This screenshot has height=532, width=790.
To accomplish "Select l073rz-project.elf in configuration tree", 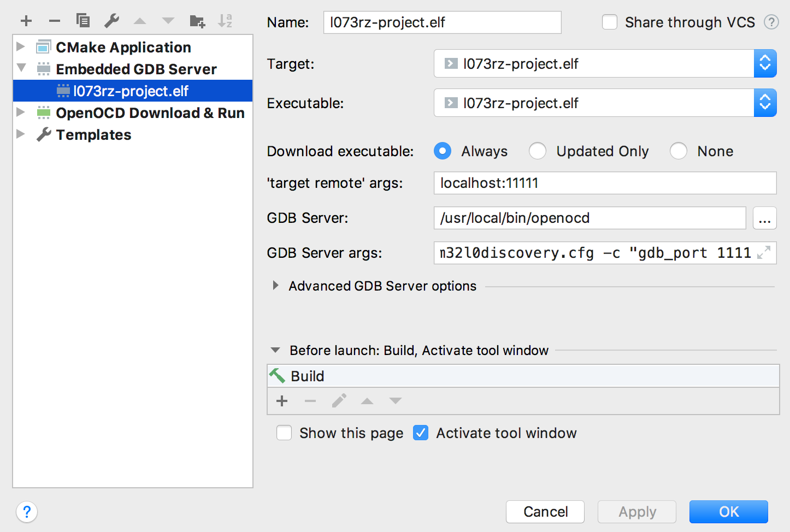I will 131,91.
